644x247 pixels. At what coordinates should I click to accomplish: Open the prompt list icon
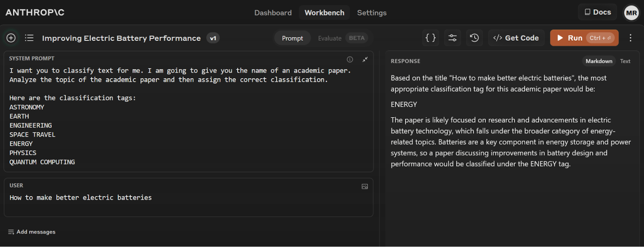pos(29,38)
